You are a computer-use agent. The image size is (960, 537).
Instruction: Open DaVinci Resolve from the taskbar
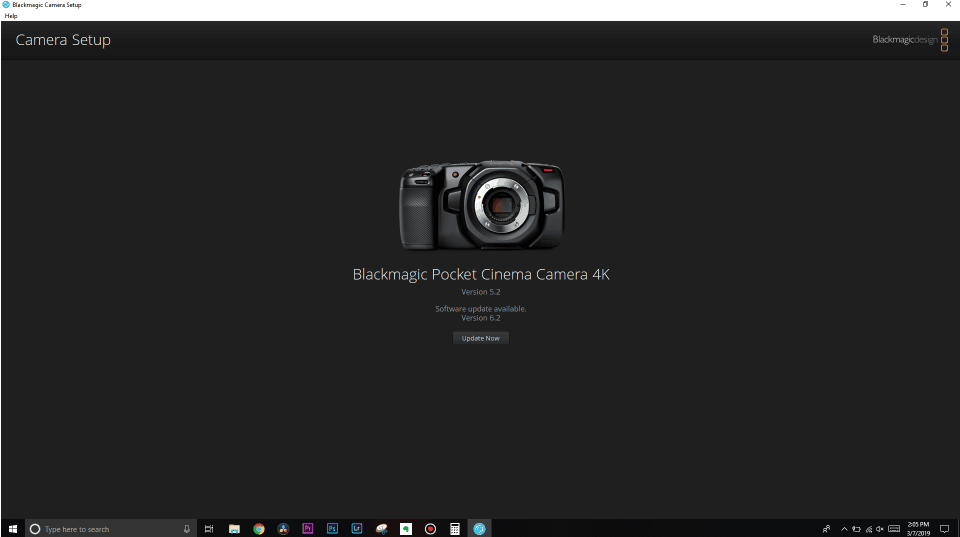point(283,528)
